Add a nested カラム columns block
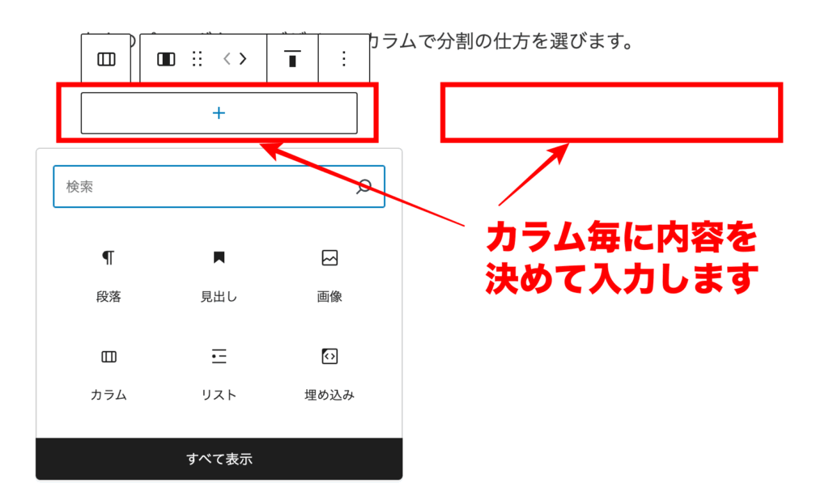Image resolution: width=829 pixels, height=504 pixels. pos(108,373)
